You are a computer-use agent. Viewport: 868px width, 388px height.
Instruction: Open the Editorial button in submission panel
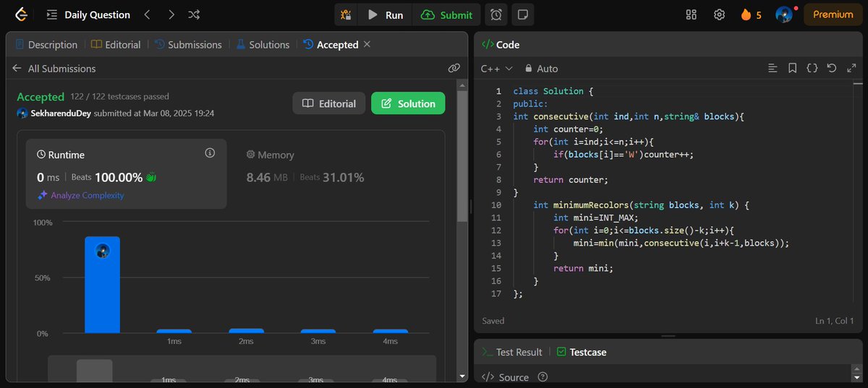[x=328, y=103]
